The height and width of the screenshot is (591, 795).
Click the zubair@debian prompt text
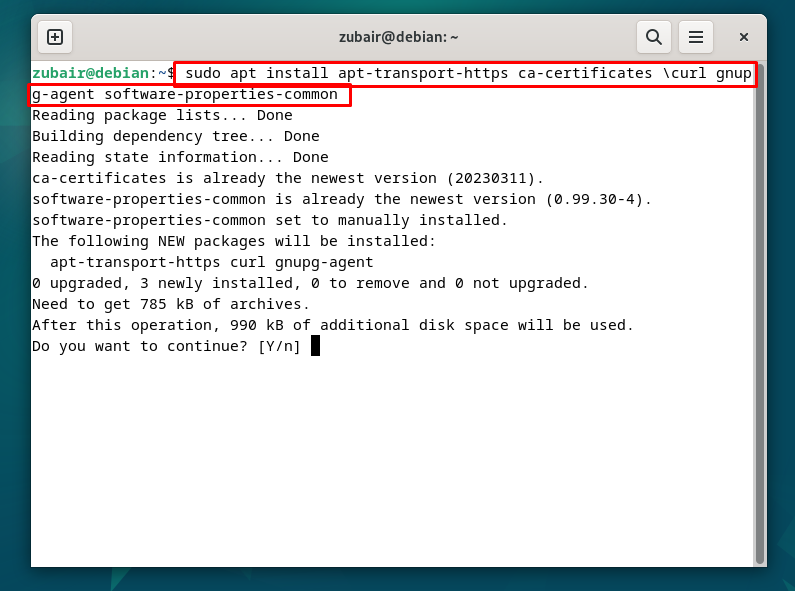(90, 73)
